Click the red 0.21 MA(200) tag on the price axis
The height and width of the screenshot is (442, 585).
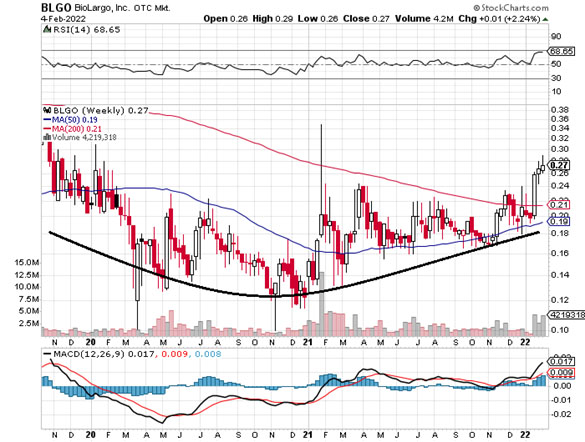pos(559,205)
